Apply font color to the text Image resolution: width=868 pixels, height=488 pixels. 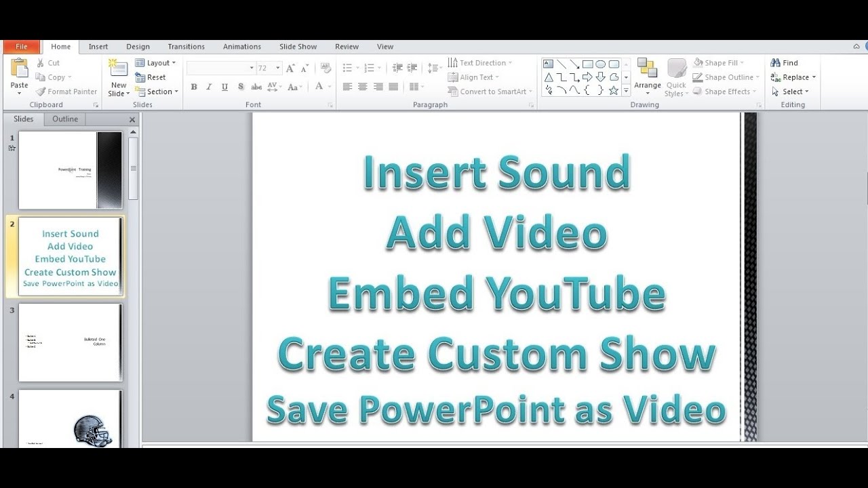point(319,87)
